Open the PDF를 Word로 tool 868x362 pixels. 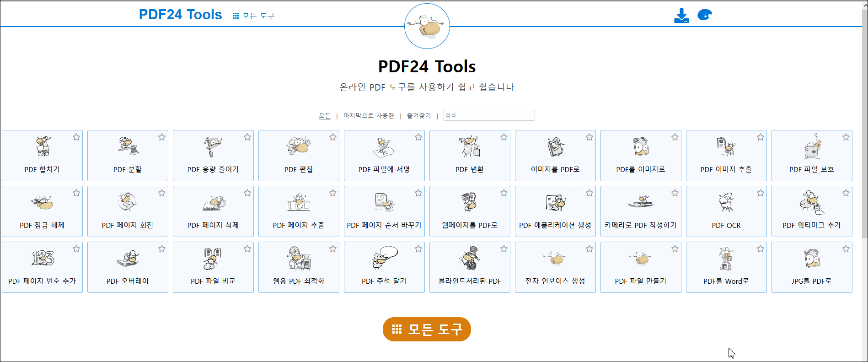[726, 267]
